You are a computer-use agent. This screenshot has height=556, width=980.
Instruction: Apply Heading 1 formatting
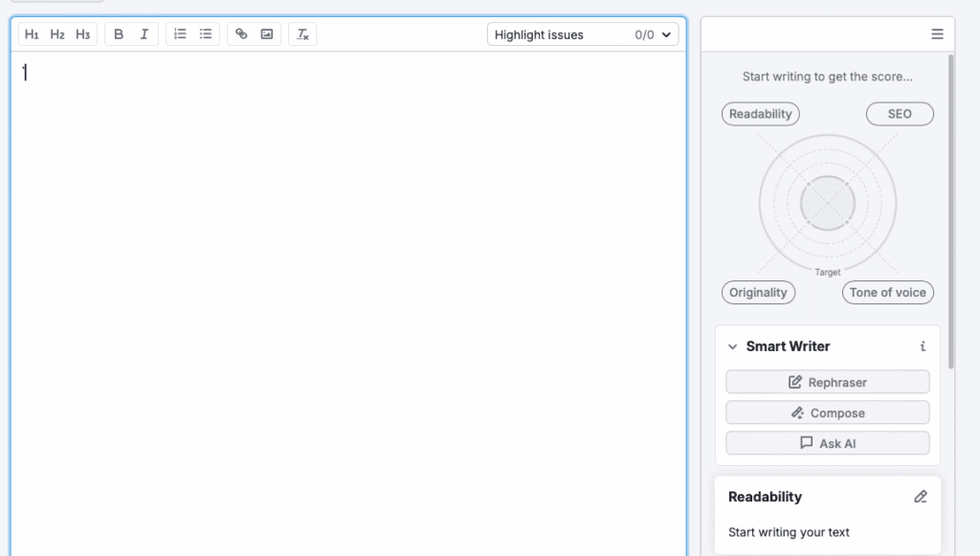33,34
